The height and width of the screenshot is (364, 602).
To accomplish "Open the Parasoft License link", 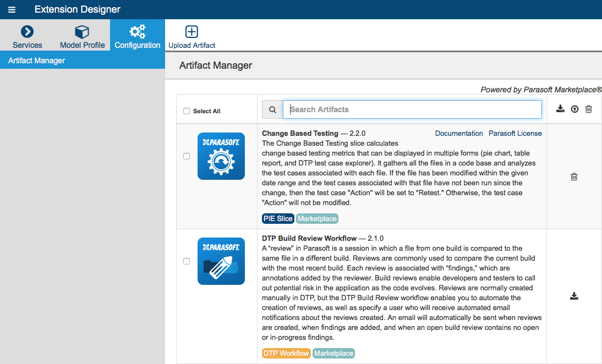I will pyautogui.click(x=515, y=134).
